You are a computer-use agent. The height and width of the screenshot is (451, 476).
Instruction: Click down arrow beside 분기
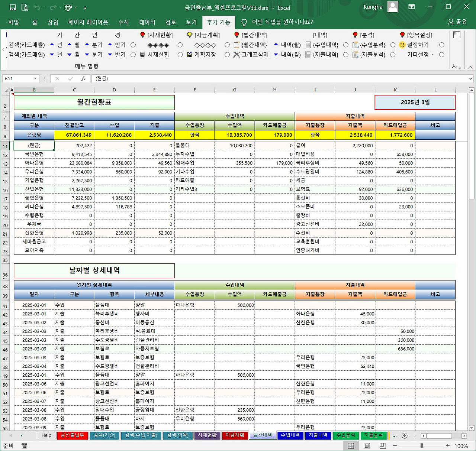click(x=87, y=55)
